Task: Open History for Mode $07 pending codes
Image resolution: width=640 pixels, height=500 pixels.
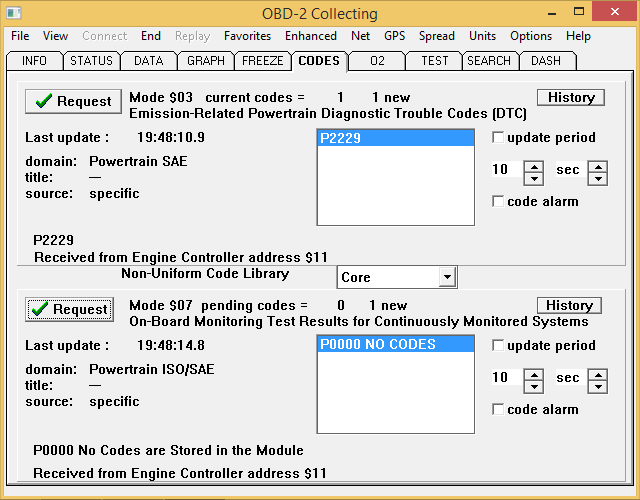Action: [x=570, y=305]
